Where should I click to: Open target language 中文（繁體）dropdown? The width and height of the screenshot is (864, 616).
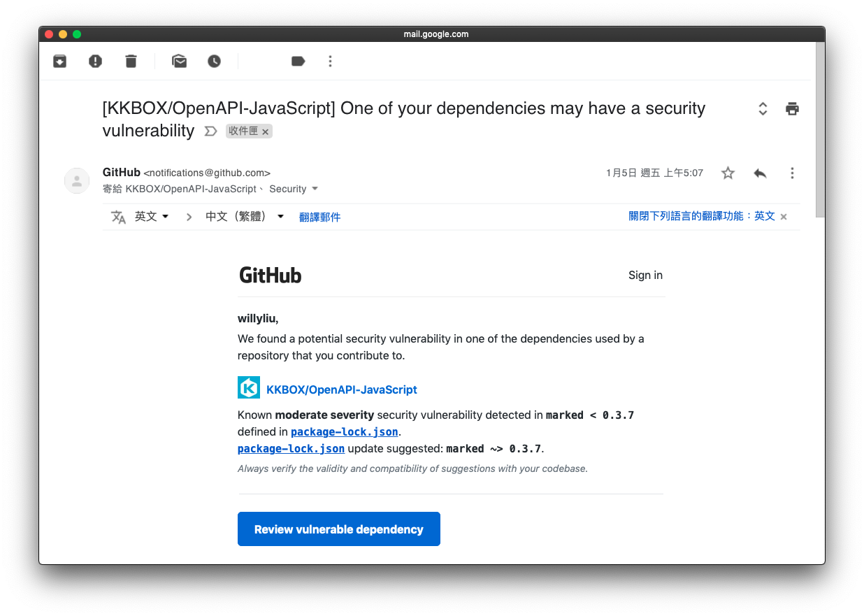click(245, 217)
